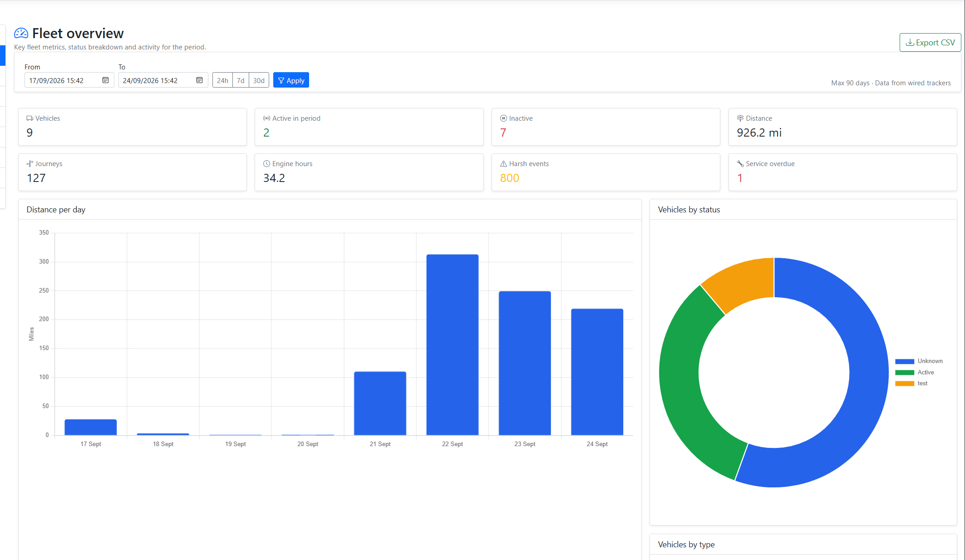The height and width of the screenshot is (560, 965).
Task: Select the 24h quick range
Action: tap(222, 80)
